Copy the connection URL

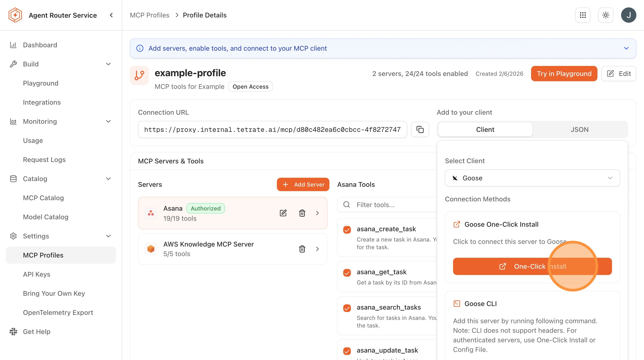(x=420, y=129)
